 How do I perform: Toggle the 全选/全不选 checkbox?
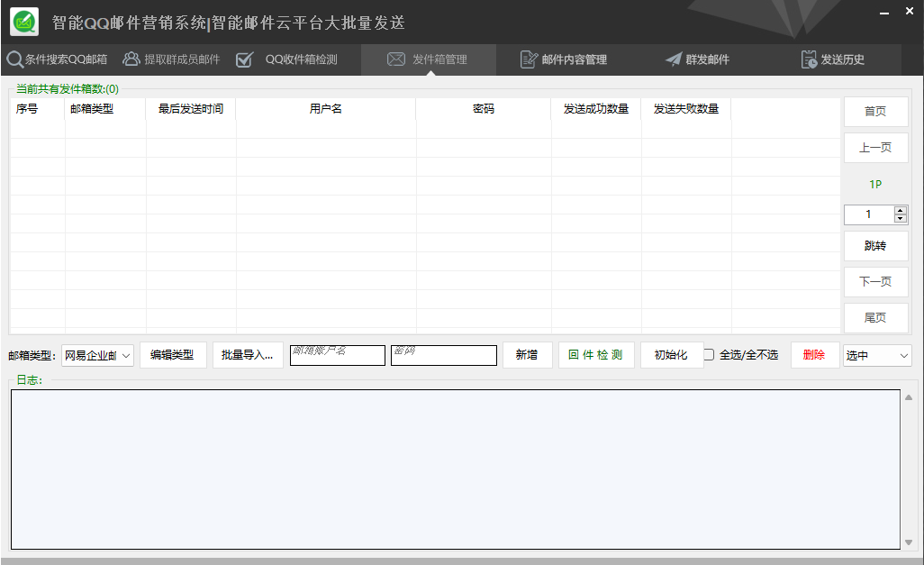pyautogui.click(x=709, y=355)
